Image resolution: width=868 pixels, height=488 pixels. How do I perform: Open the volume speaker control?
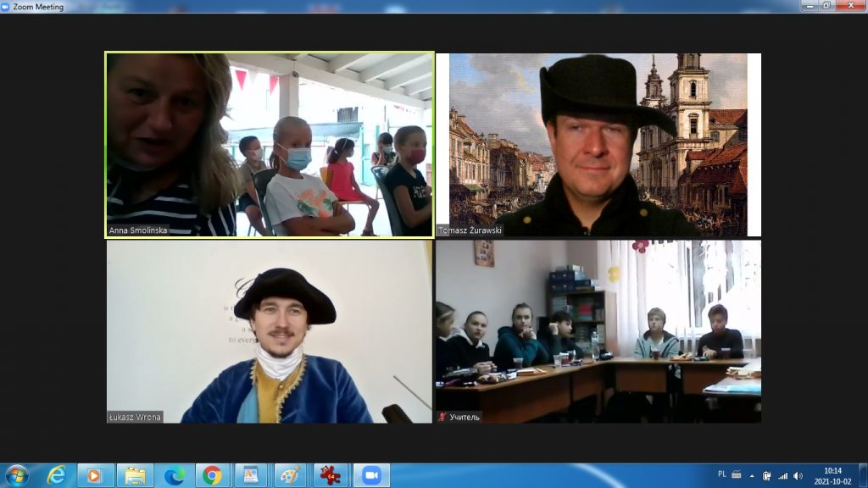[x=798, y=475]
